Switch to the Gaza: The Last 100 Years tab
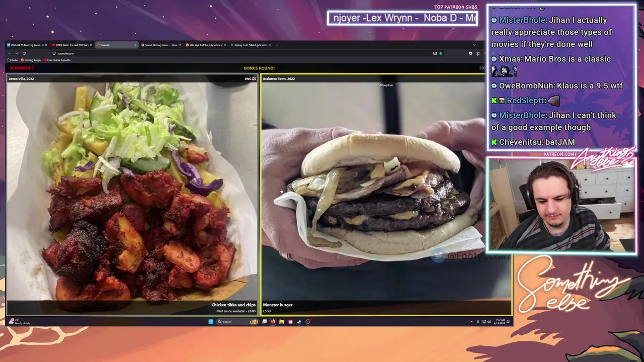Viewport: 644px width, 362px height. (71, 45)
